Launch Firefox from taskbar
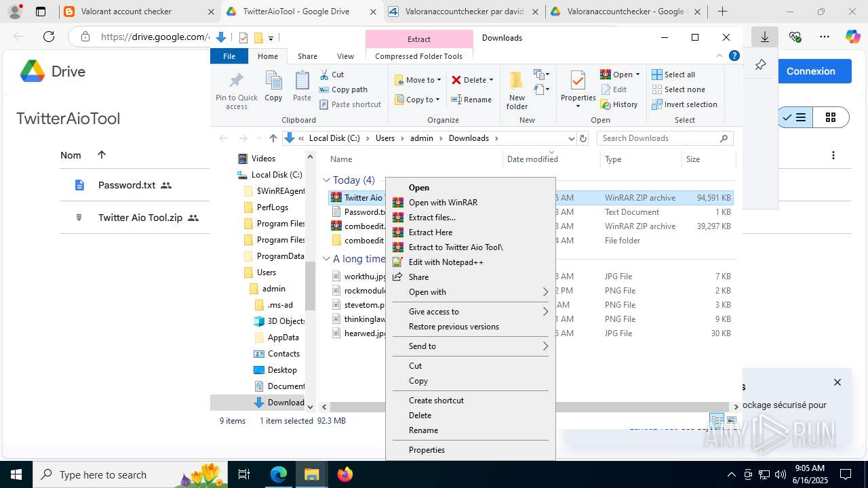The height and width of the screenshot is (488, 868). coord(345,474)
